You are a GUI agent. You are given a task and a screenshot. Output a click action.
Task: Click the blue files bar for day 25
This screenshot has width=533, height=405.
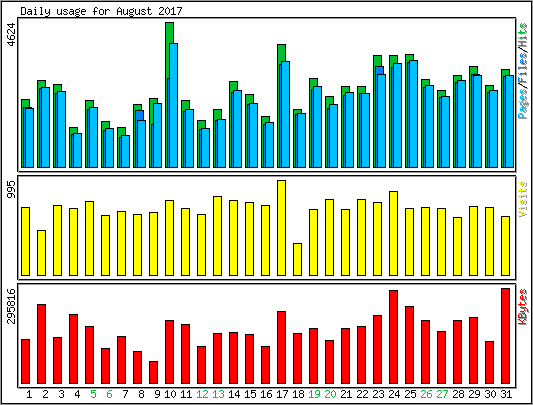pyautogui.click(x=413, y=114)
